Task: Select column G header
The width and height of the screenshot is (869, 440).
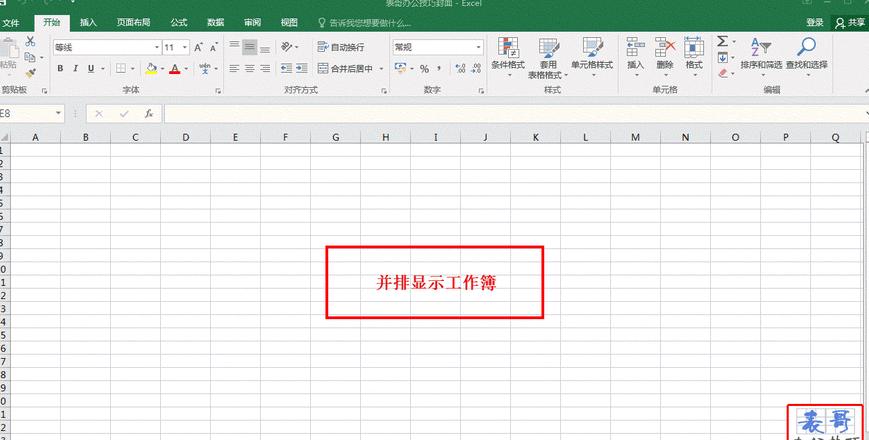Action: coord(335,137)
